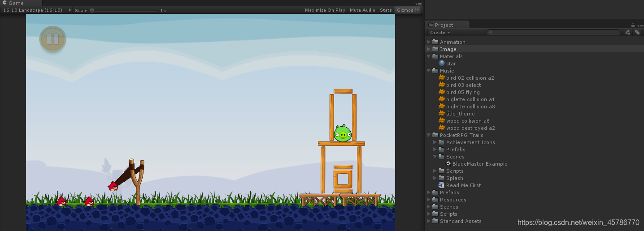Click the Game view Scale slider handle
The height and width of the screenshot is (231, 644).
pos(92,10)
